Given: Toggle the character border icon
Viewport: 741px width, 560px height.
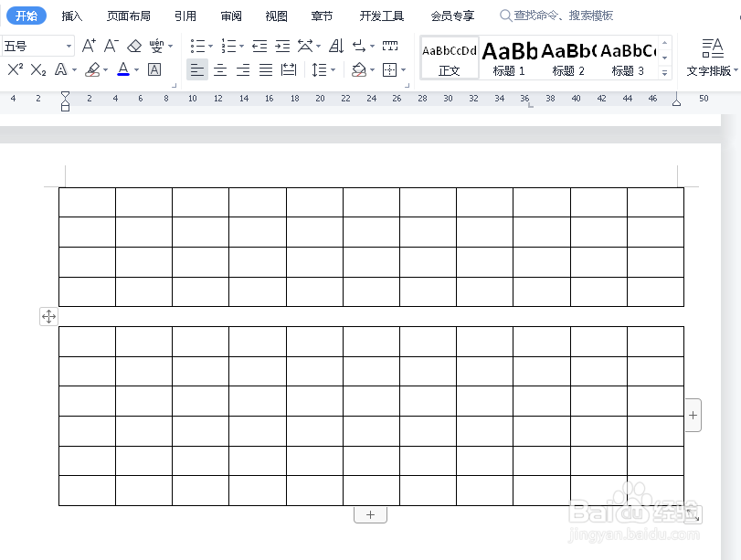Looking at the screenshot, I should (x=154, y=70).
